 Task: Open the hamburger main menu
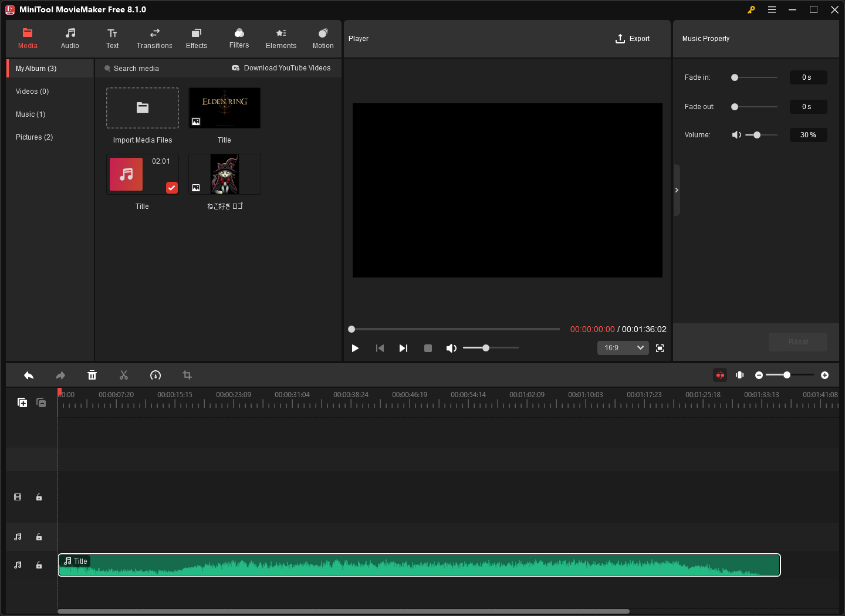[772, 9]
